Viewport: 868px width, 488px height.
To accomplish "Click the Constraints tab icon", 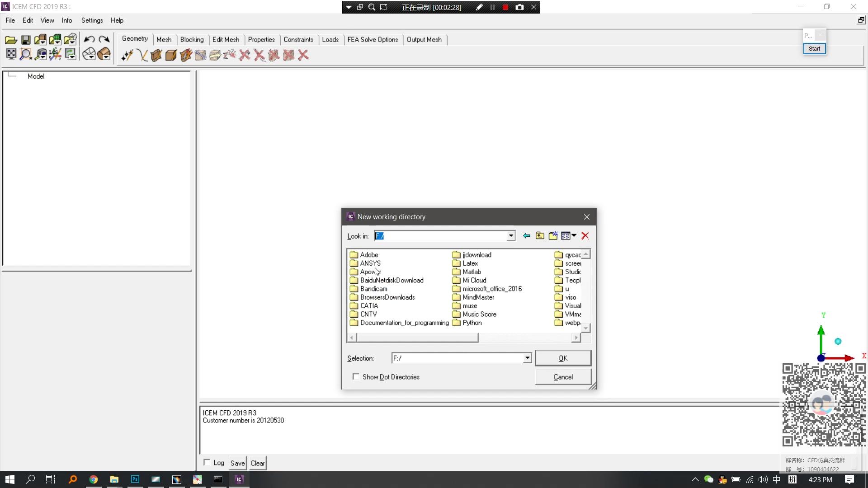I will coord(298,39).
